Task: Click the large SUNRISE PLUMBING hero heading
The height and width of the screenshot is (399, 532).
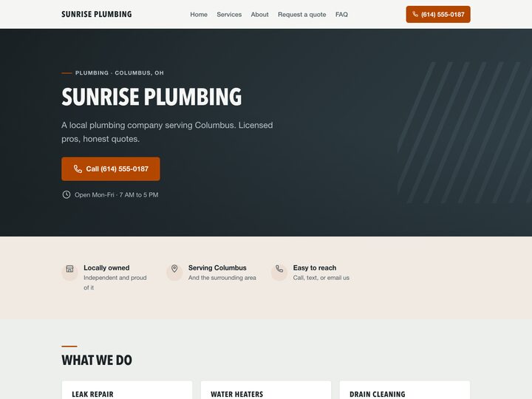Action: coord(151,97)
